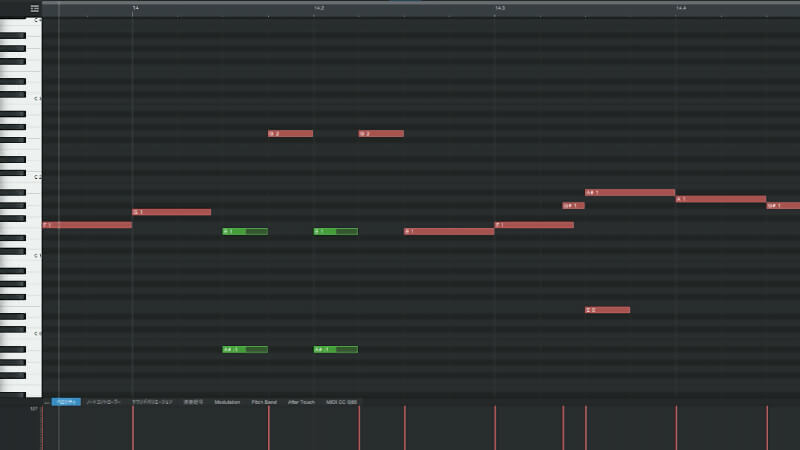
Task: Select the red E1 note ending at 14.3
Action: click(x=449, y=232)
